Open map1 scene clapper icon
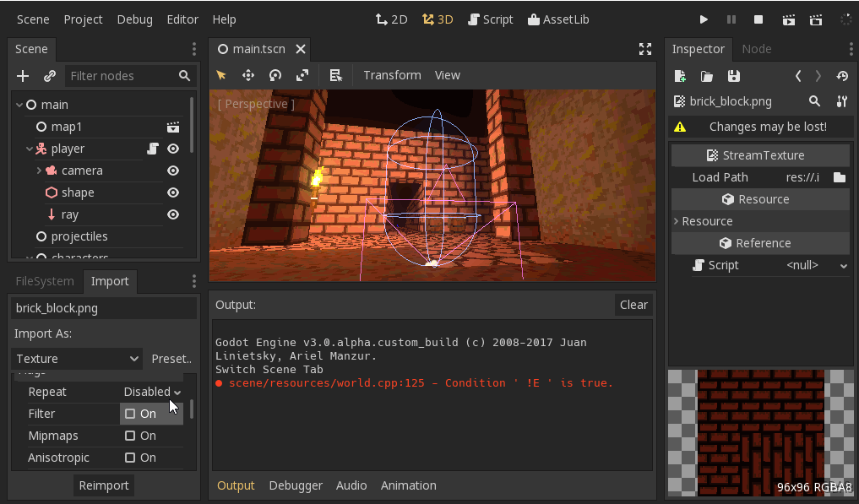The height and width of the screenshot is (504, 859). point(173,127)
